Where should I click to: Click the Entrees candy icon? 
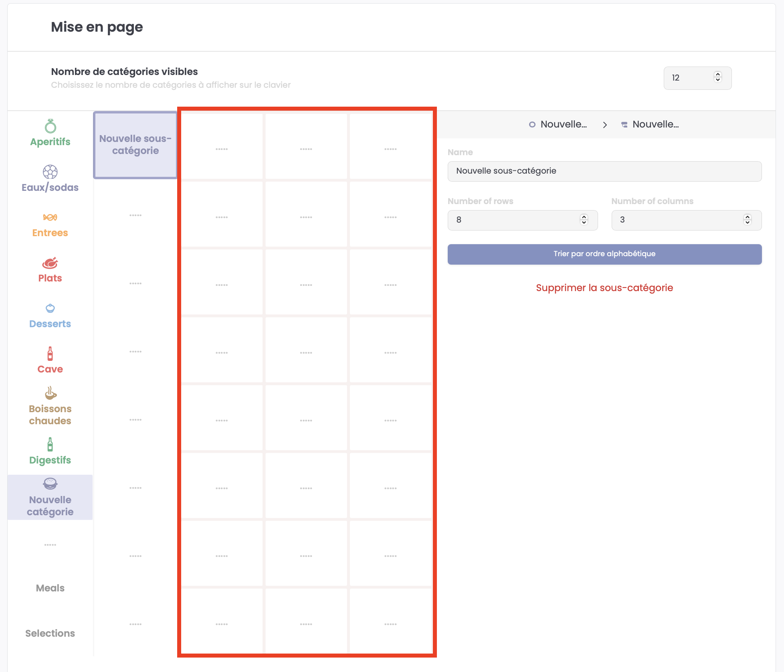pos(50,217)
